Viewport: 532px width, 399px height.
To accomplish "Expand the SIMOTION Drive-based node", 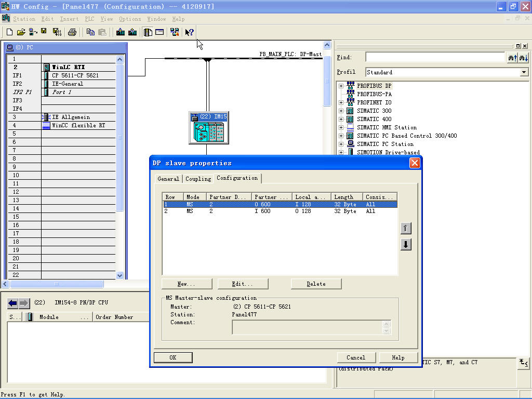I will [x=341, y=152].
